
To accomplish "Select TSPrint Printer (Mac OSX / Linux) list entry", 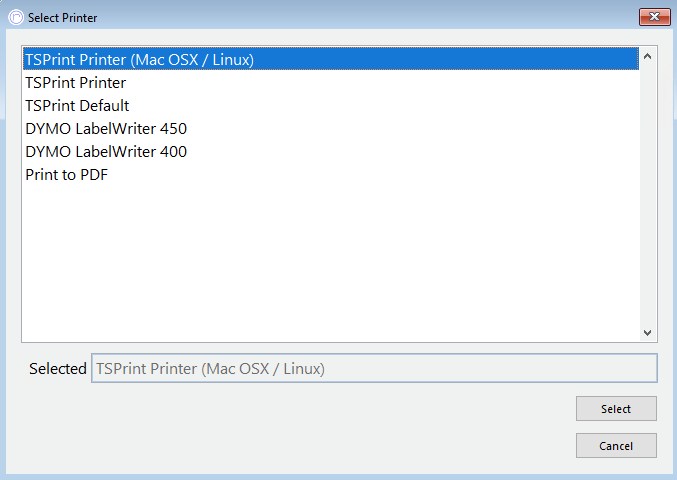I will tap(331, 59).
